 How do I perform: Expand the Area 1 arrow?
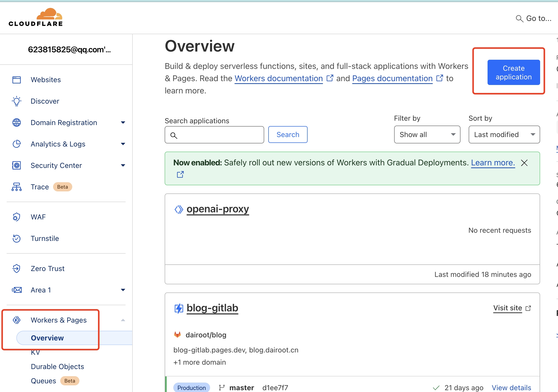(123, 290)
